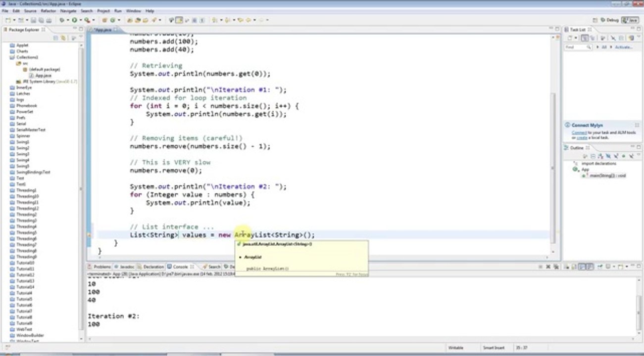Screen dimensions: 644x356
Task: Toggle Scheduled view in Task List
Action: click(x=593, y=38)
